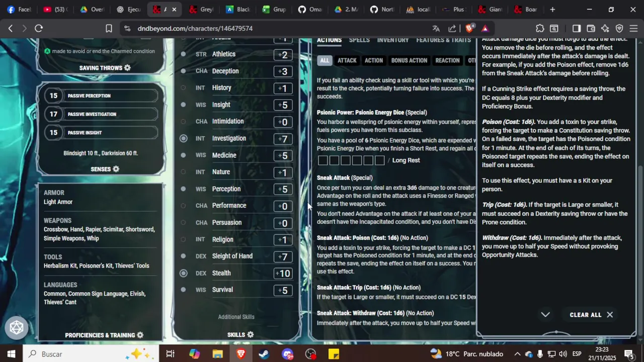Open File Explorer from the taskbar

217,354
